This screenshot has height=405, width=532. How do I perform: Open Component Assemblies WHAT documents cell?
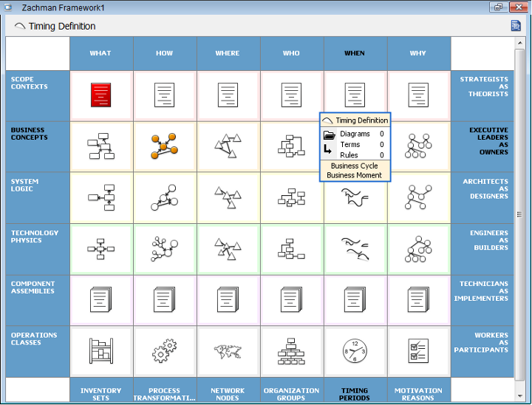(100, 300)
